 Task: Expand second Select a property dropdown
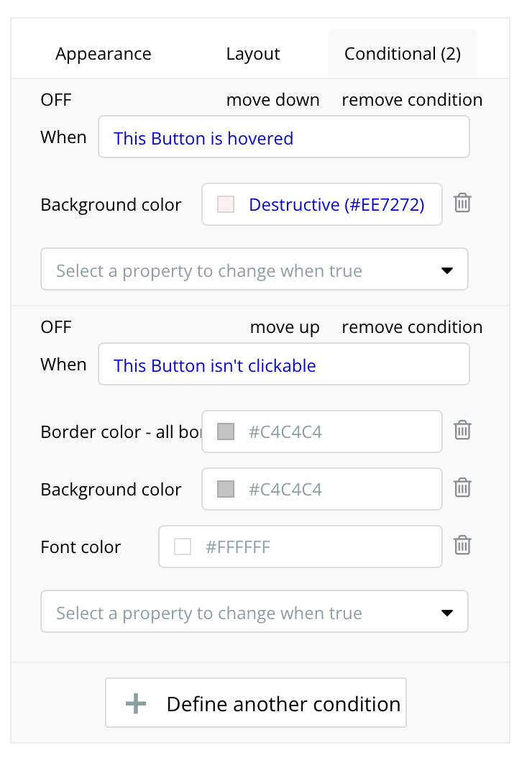point(254,612)
